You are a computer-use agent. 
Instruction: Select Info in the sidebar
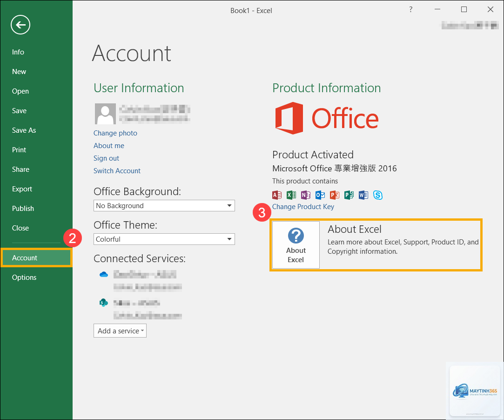point(18,52)
